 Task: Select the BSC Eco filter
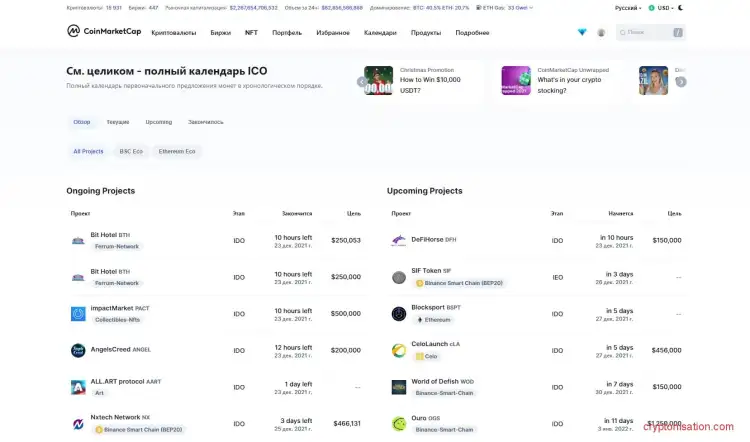(131, 151)
